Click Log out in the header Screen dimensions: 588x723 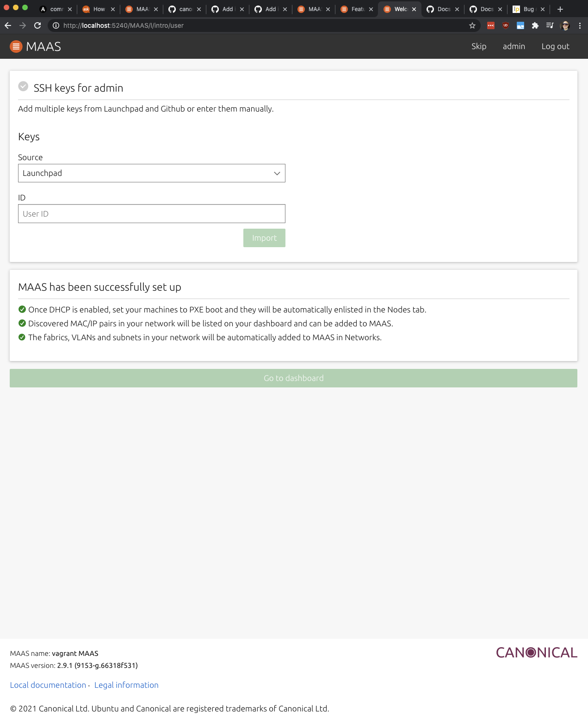tap(555, 46)
